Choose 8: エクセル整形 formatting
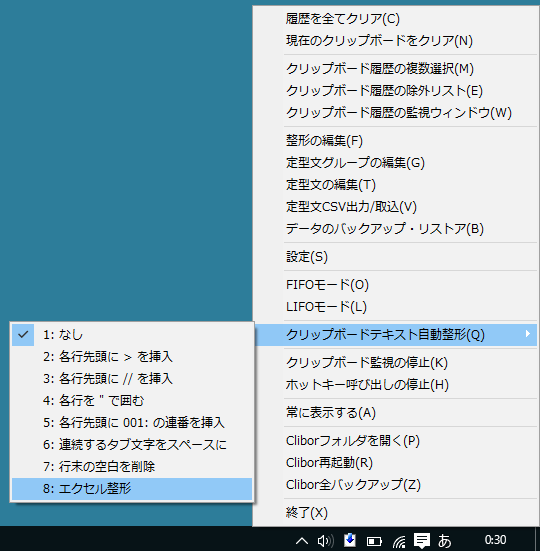Viewport: 540px width, 551px height. tap(132, 489)
